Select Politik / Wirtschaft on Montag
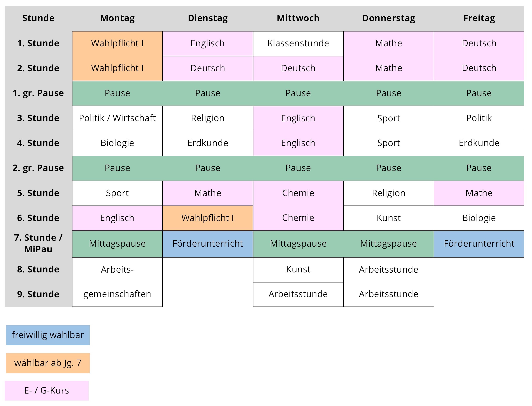The width and height of the screenshot is (532, 406). [117, 118]
